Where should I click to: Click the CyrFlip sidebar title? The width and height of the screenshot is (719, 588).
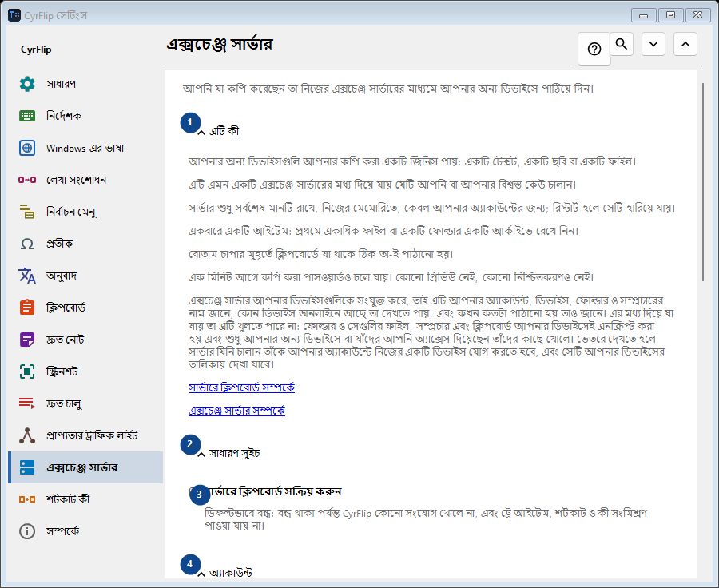coord(36,50)
